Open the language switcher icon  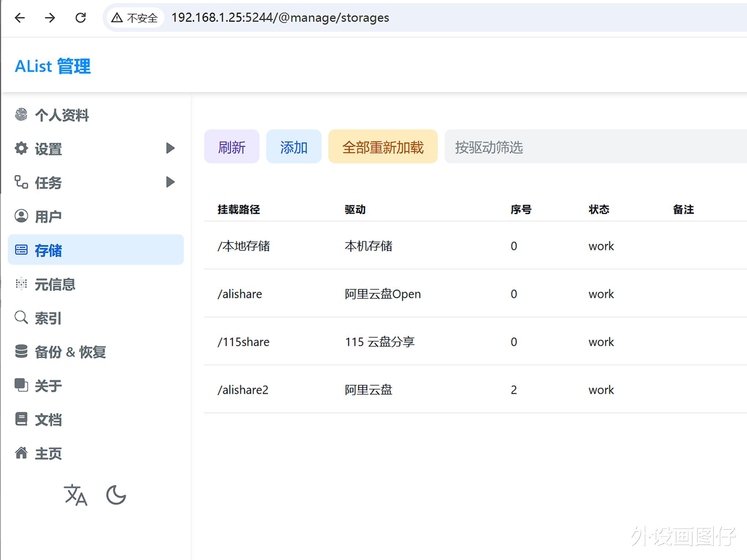point(75,495)
